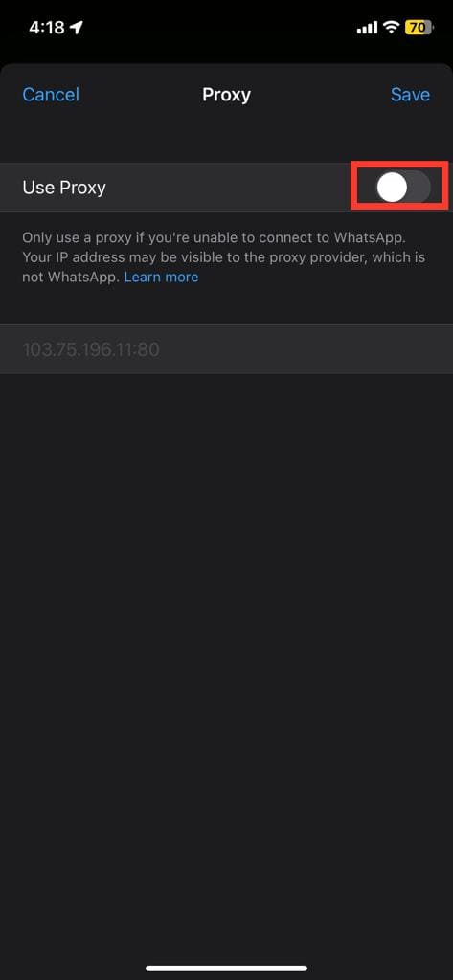The width and height of the screenshot is (453, 980).
Task: Tap the location arrow icon in status bar
Action: (77, 28)
